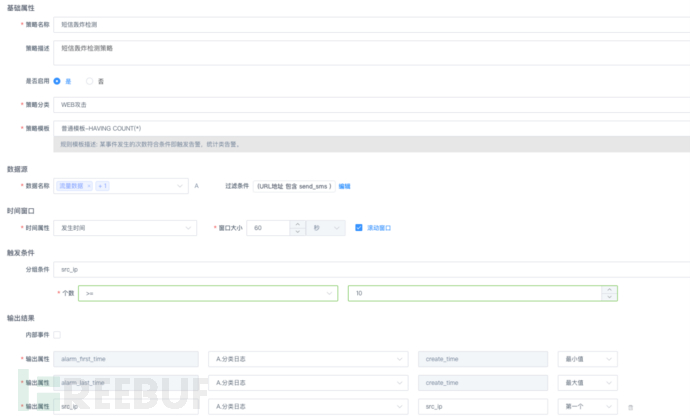Click the 编辑 link next to filter condition

click(x=344, y=186)
